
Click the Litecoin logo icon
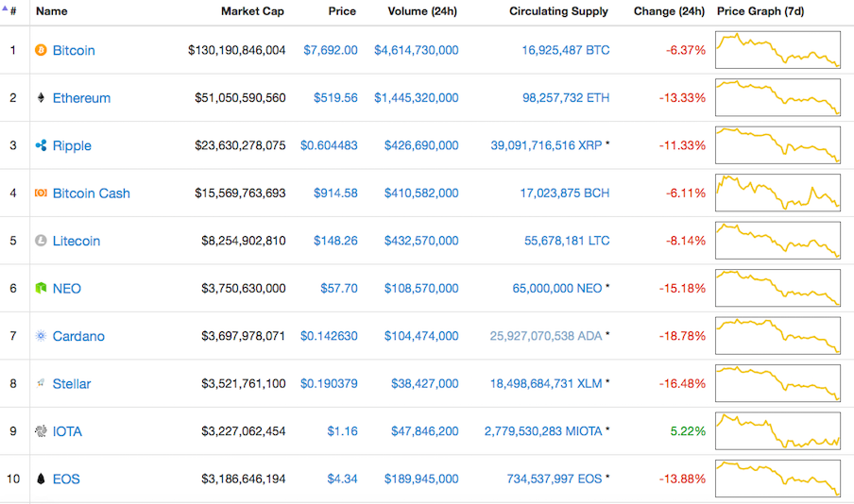click(41, 241)
